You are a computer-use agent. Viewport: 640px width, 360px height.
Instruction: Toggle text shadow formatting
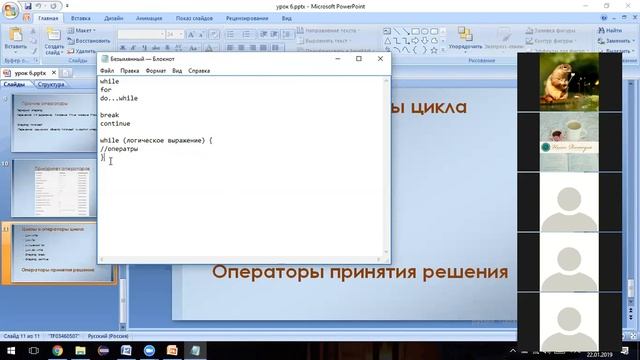[x=167, y=48]
